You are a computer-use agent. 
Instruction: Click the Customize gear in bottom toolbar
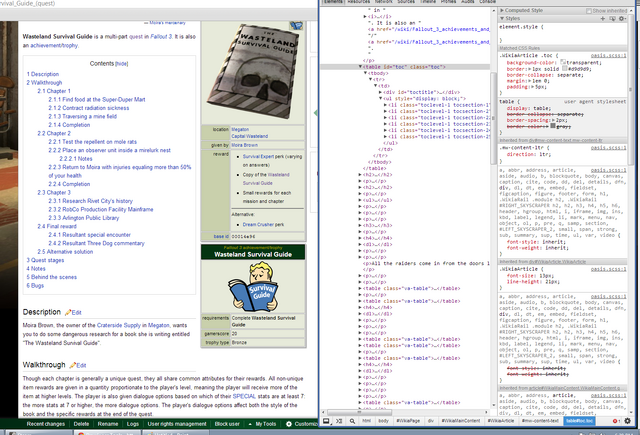click(289, 424)
